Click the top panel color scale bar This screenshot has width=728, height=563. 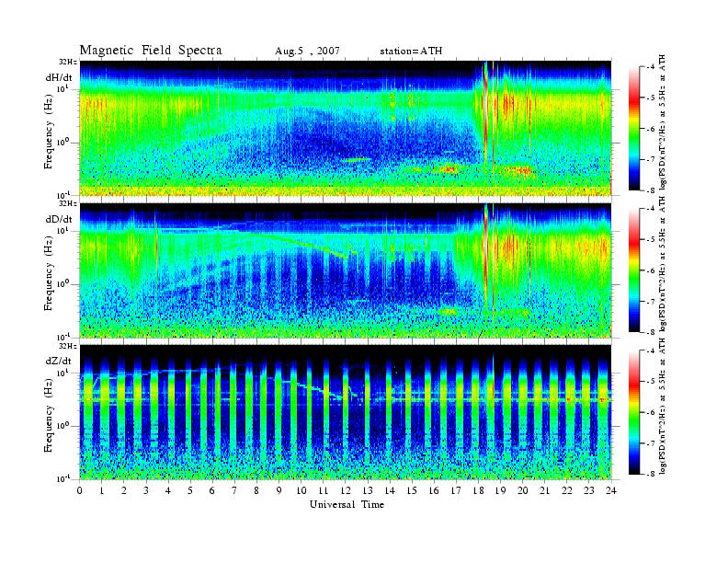pos(633,129)
